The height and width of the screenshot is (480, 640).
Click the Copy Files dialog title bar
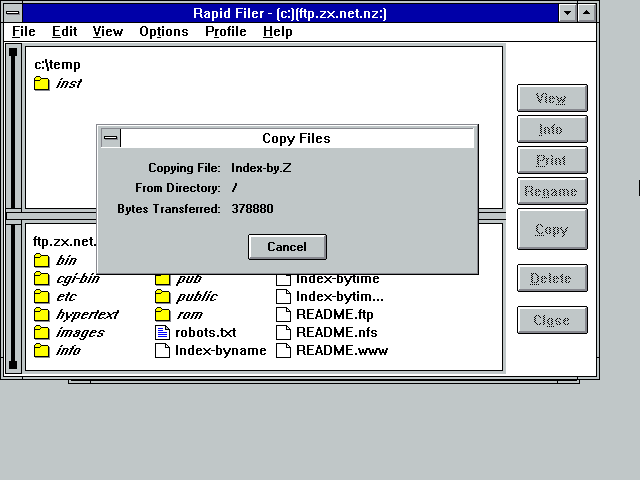click(297, 138)
